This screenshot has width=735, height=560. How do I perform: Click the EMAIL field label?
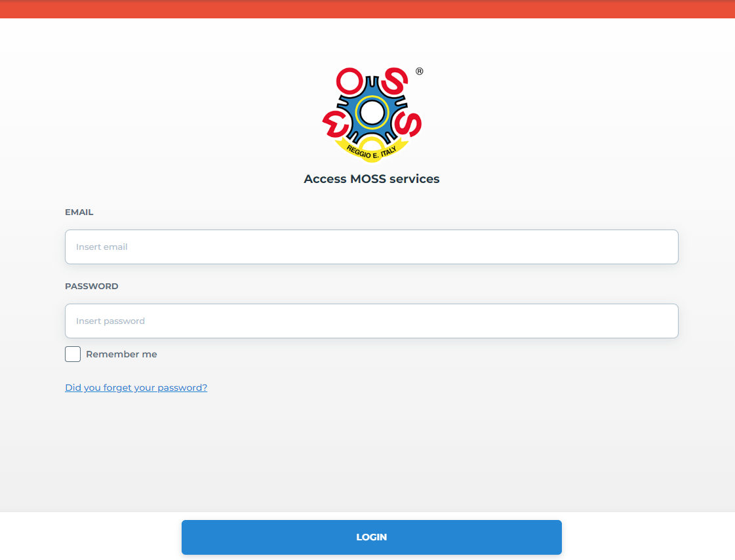click(79, 212)
